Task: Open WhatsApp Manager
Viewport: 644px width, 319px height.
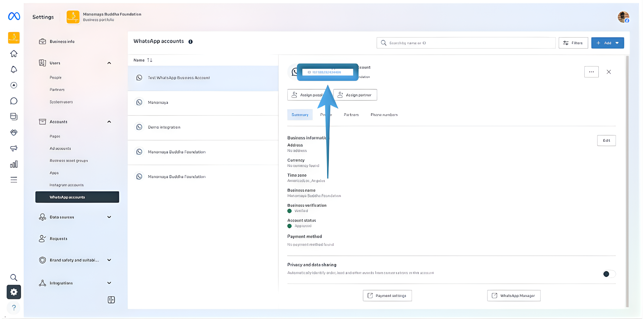Action: tap(513, 295)
